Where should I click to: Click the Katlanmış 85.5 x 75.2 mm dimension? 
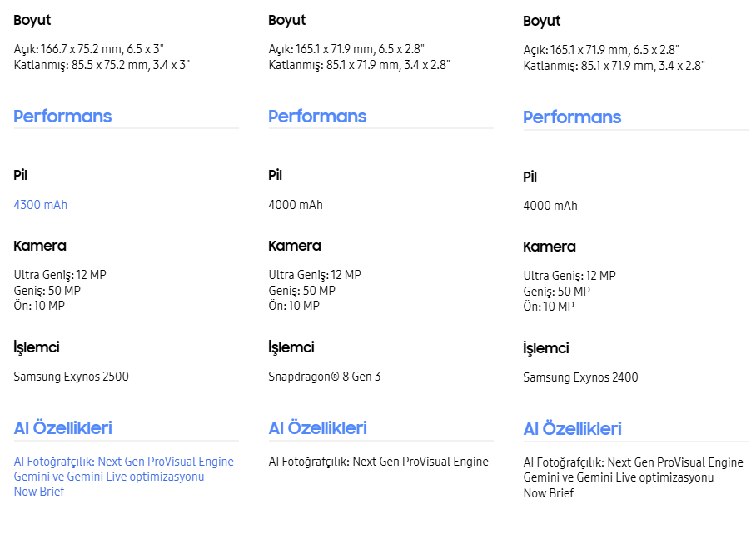point(102,64)
